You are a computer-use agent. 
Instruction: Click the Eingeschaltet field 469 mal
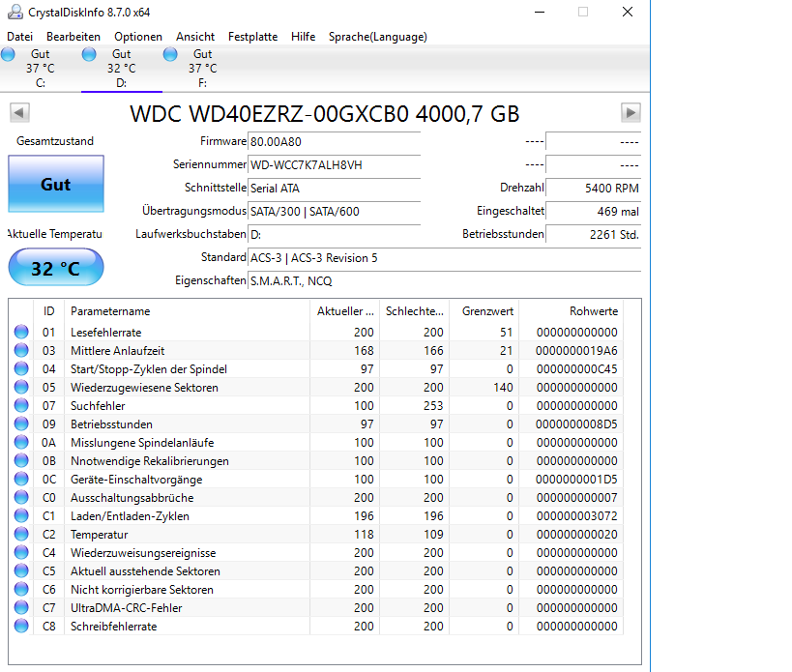(x=594, y=212)
